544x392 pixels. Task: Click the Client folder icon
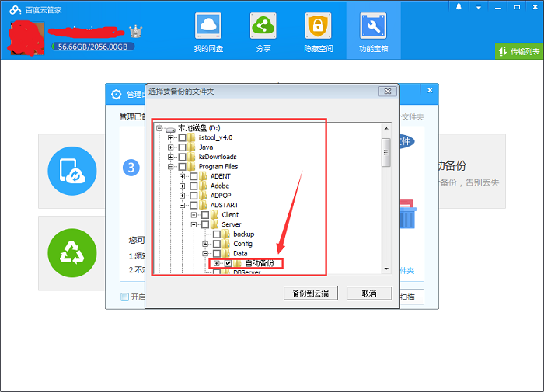click(x=214, y=215)
